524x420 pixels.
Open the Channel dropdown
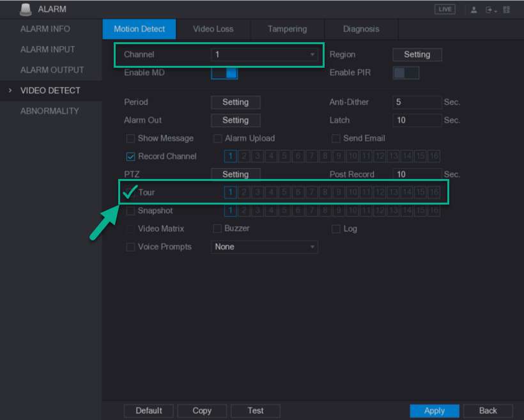(264, 54)
